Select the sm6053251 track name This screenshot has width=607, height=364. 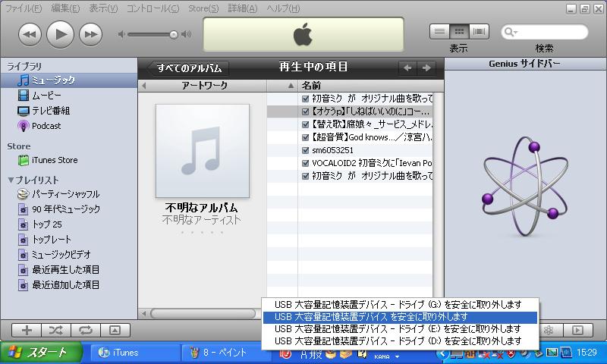tap(332, 150)
